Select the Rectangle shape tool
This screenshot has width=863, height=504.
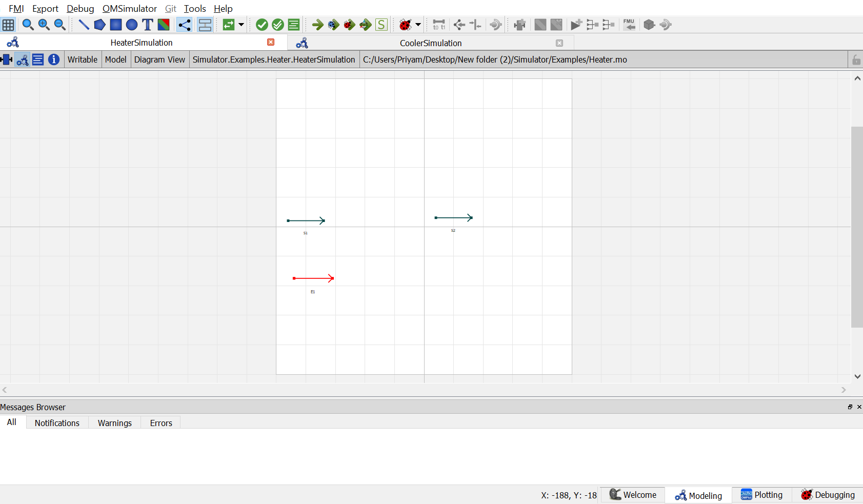click(116, 25)
